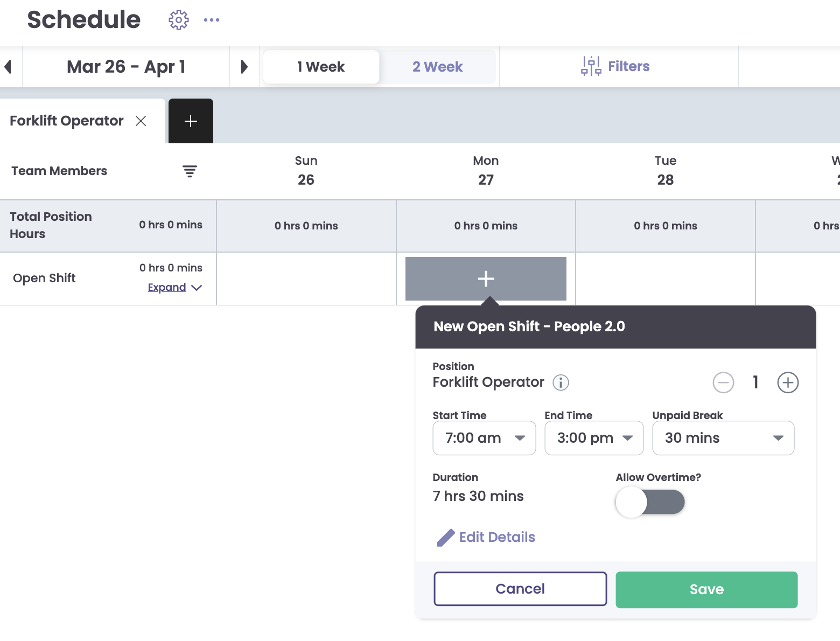The image size is (840, 641).
Task: Open the Unpaid Break dropdown
Action: 723,438
